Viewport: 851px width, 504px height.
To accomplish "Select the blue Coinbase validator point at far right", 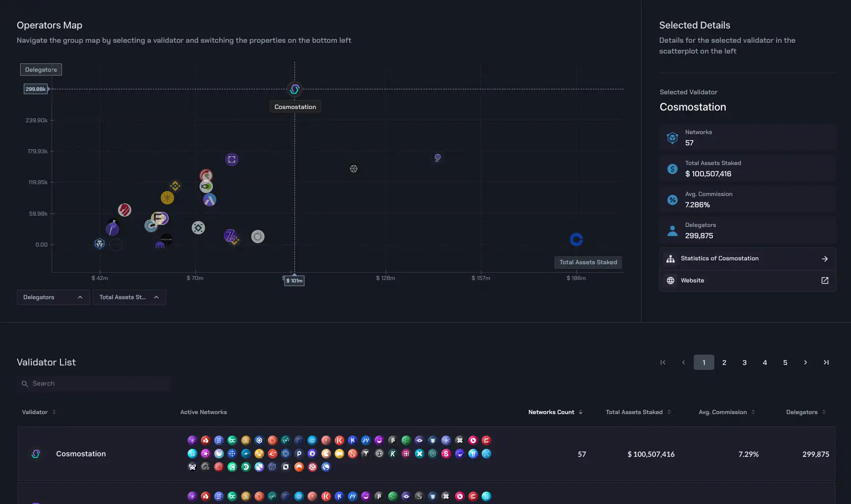I will click(x=576, y=239).
